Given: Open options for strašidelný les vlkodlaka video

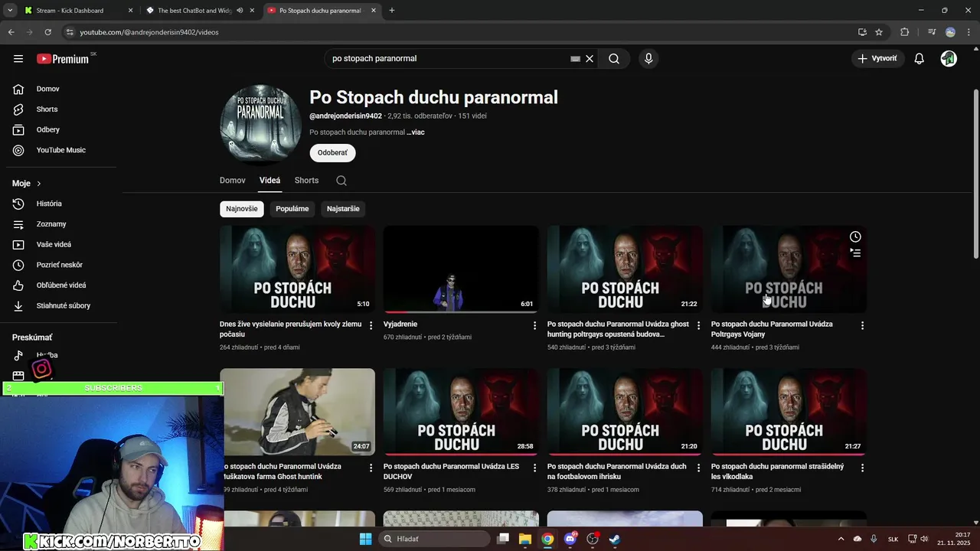Looking at the screenshot, I should click(863, 468).
